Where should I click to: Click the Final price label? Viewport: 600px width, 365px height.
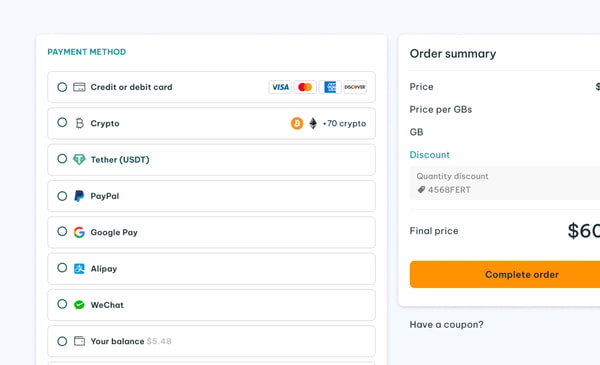tap(434, 231)
